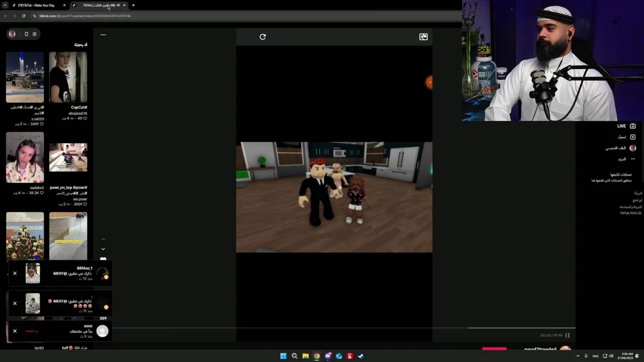Open Chrome from the taskbar
Viewport: 644px width, 362px height.
click(316, 356)
